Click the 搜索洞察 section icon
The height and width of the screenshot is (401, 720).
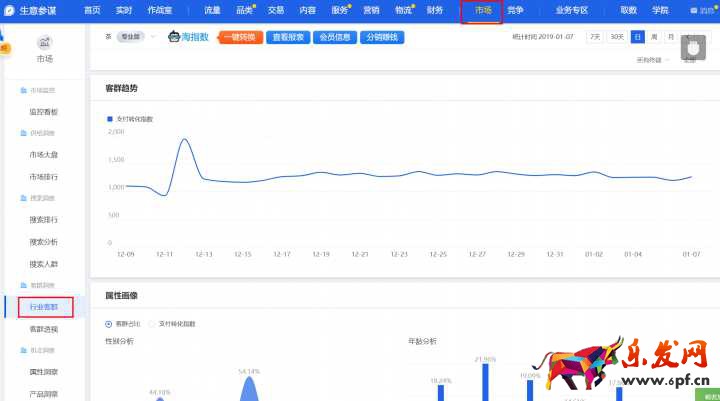[23, 198]
